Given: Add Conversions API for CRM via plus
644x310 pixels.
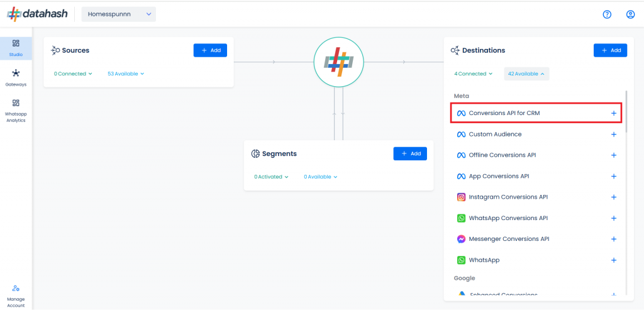Looking at the screenshot, I should [x=614, y=113].
